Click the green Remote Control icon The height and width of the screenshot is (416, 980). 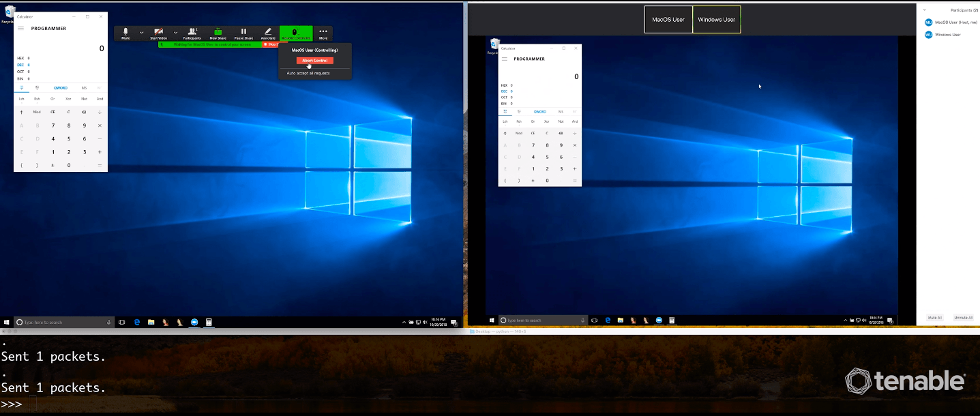pyautogui.click(x=295, y=33)
